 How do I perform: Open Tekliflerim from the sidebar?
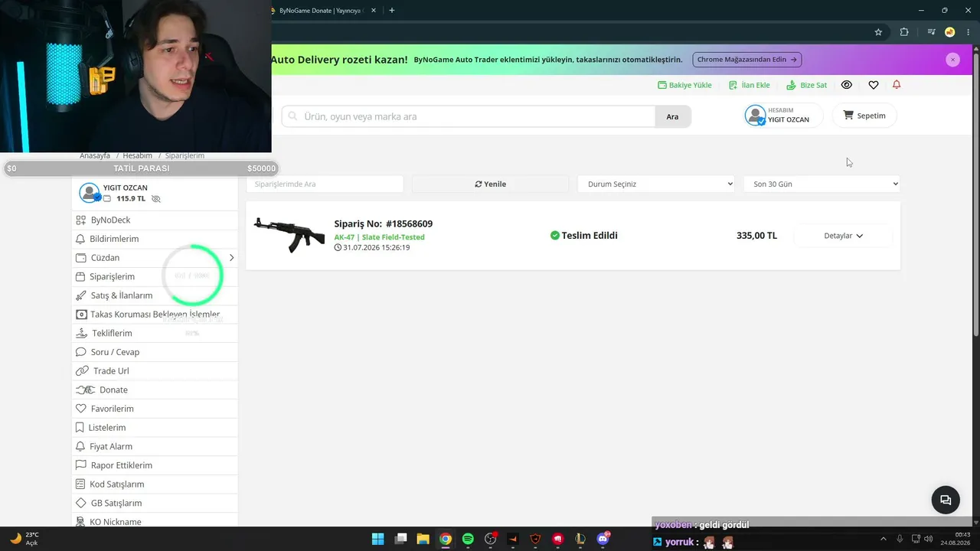pos(155,333)
